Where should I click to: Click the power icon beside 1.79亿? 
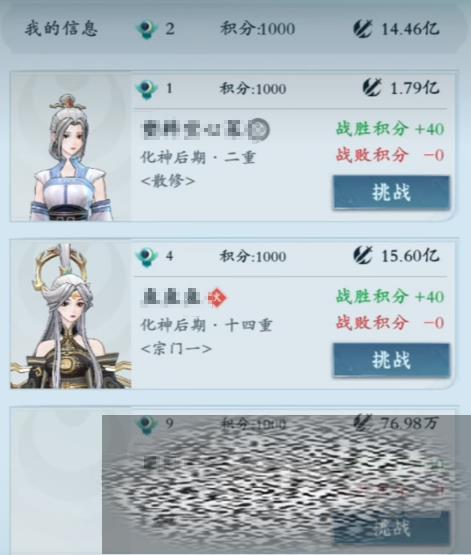point(372,87)
